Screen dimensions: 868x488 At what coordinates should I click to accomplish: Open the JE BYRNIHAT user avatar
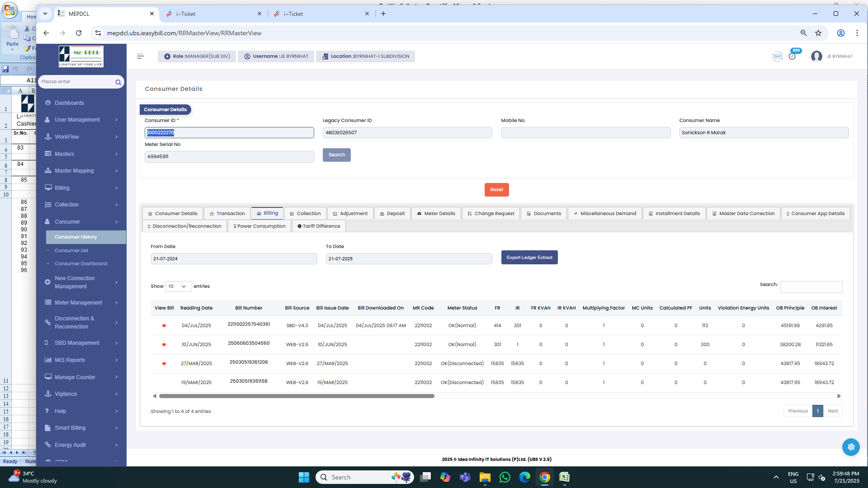pyautogui.click(x=816, y=56)
